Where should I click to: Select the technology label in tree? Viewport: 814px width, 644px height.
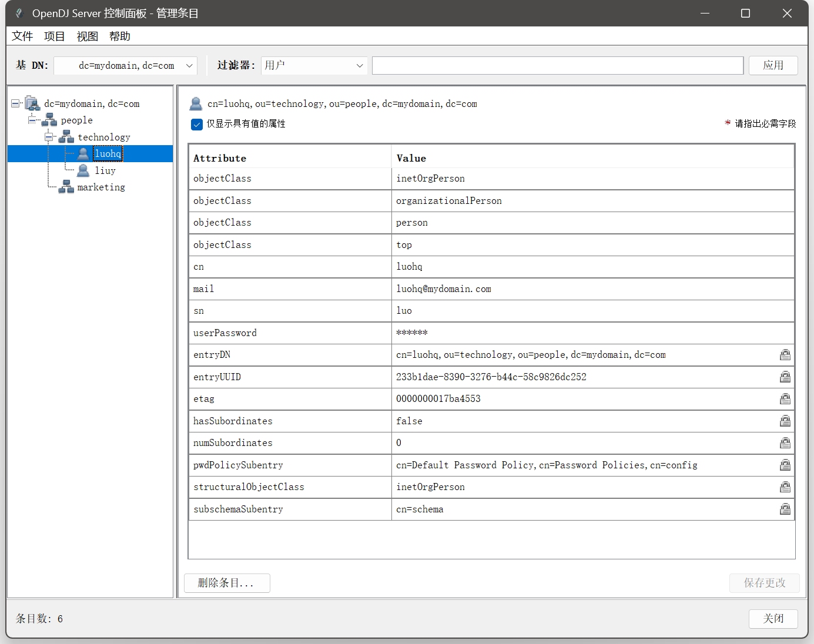pos(104,137)
